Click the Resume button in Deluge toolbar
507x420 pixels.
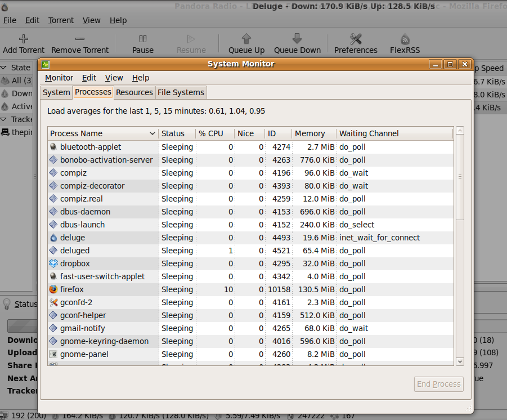(191, 44)
